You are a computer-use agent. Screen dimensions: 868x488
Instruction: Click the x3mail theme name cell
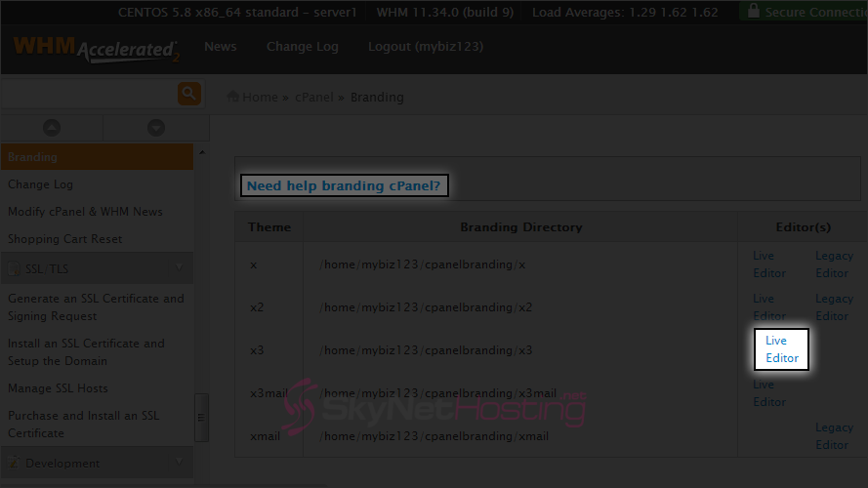click(x=269, y=392)
